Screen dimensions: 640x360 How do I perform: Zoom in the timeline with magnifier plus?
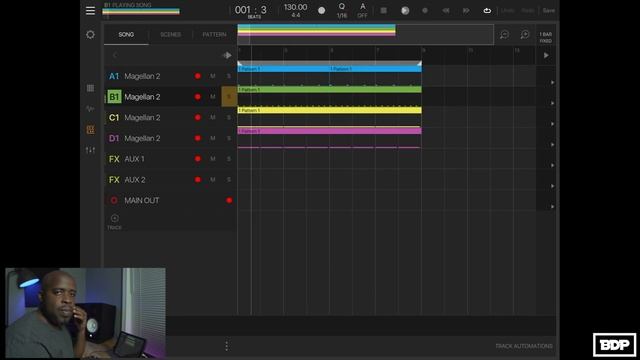coord(525,35)
